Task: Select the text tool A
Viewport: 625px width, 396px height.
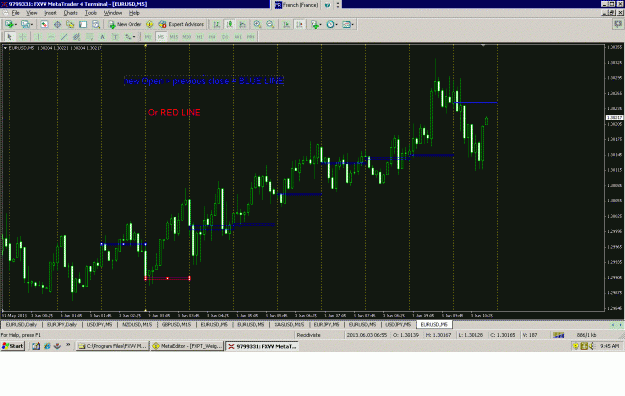Action: [102, 37]
